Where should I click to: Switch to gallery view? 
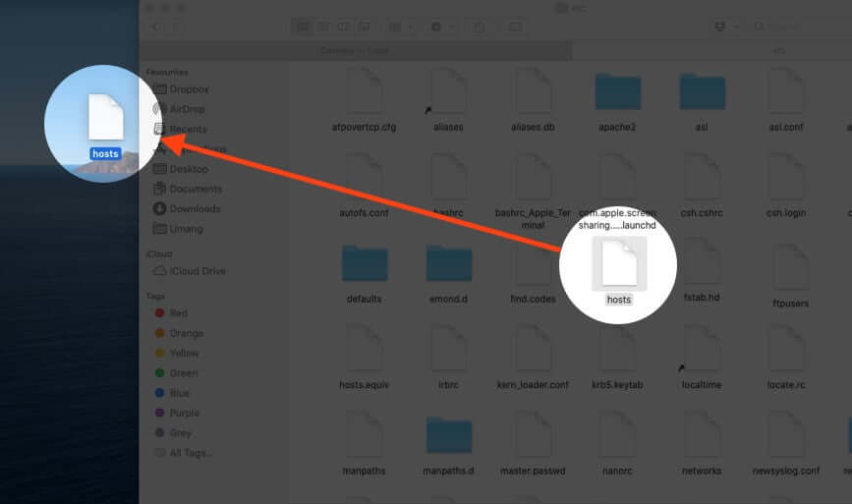pos(364,27)
